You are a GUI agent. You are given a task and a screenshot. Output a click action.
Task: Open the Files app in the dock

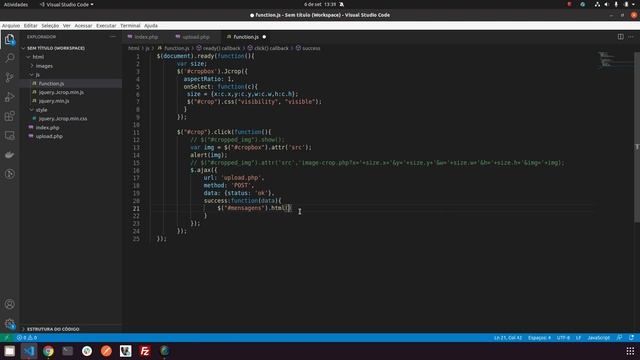pos(9,351)
